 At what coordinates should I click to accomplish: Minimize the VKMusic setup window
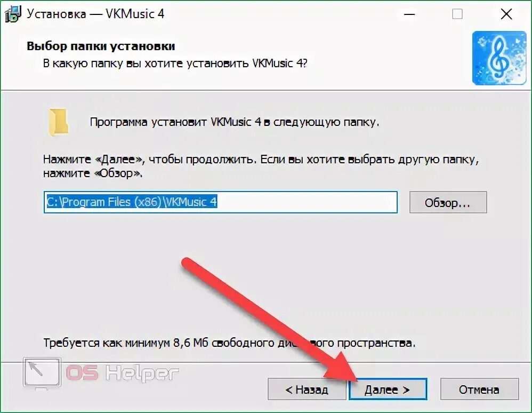pyautogui.click(x=409, y=14)
